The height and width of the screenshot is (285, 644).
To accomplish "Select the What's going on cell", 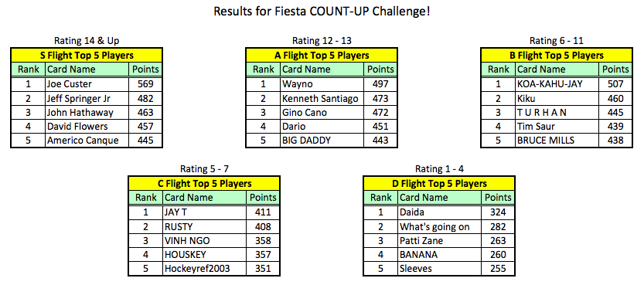I will pos(439,227).
